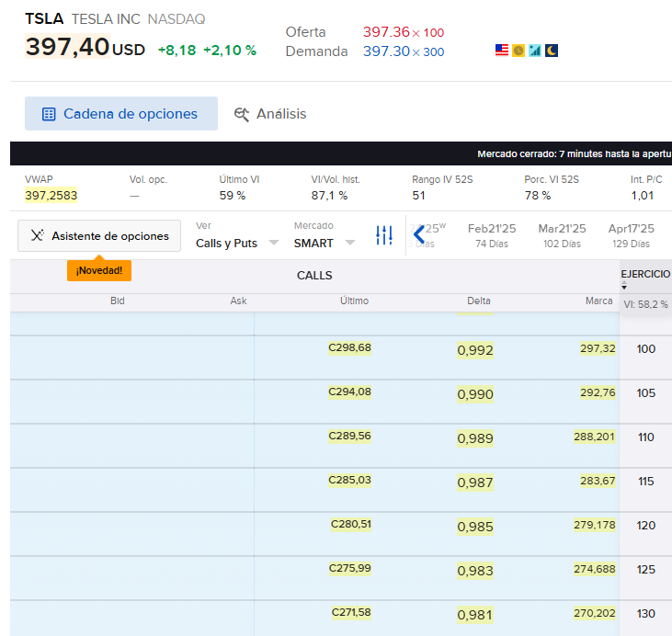Click the VI: 58,2 % label
This screenshot has height=636, width=672.
tap(645, 305)
